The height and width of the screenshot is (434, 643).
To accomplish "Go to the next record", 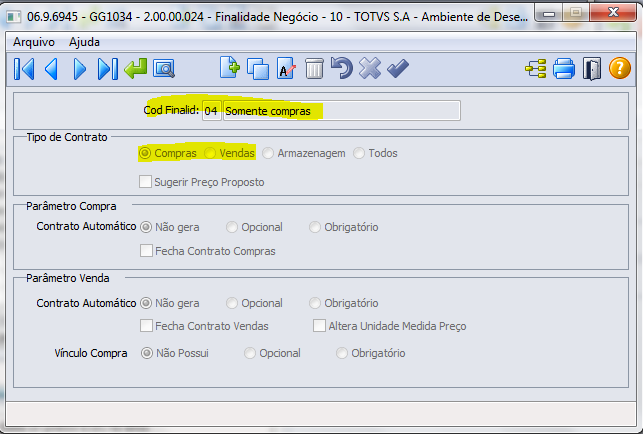I will click(80, 69).
